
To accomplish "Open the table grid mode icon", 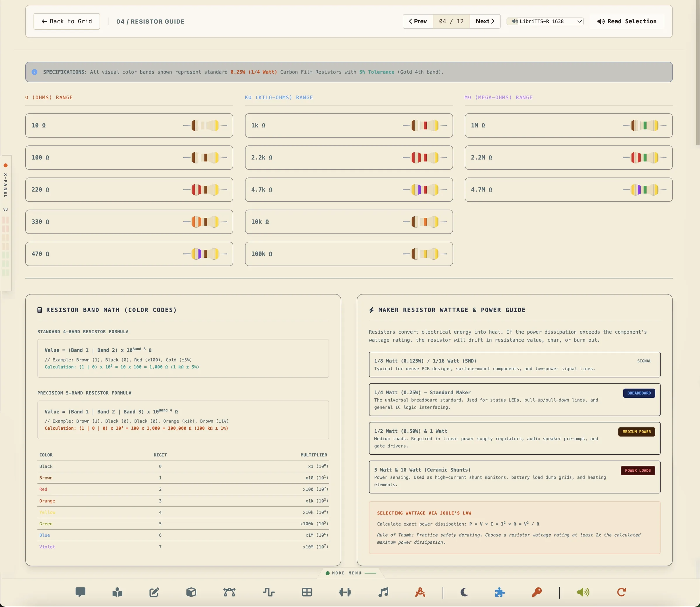I will pos(307,592).
